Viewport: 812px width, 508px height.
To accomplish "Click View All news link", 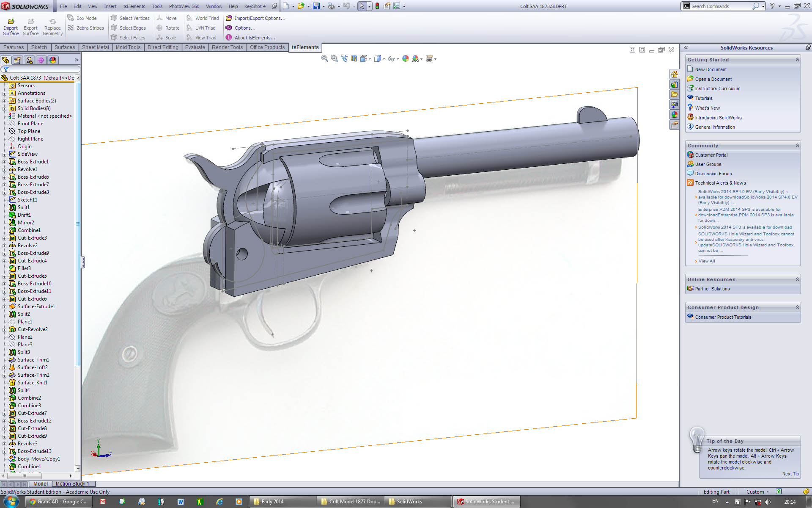I will pyautogui.click(x=706, y=261).
